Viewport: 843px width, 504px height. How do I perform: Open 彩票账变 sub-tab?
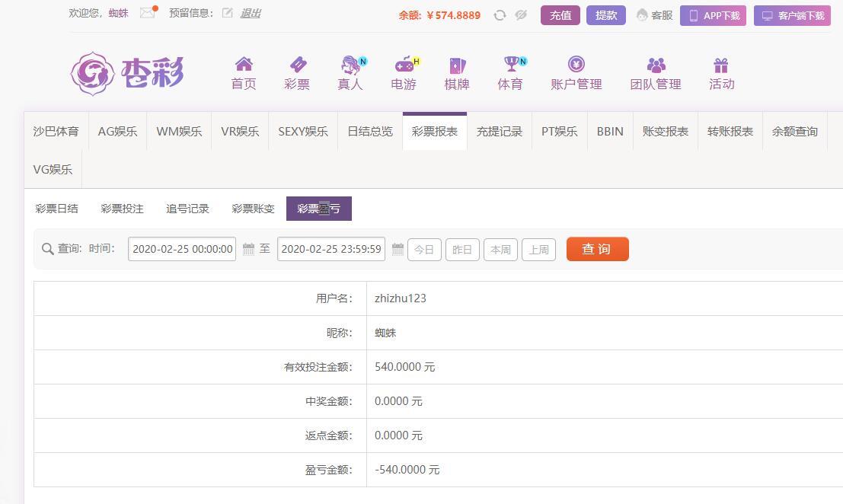click(x=254, y=209)
